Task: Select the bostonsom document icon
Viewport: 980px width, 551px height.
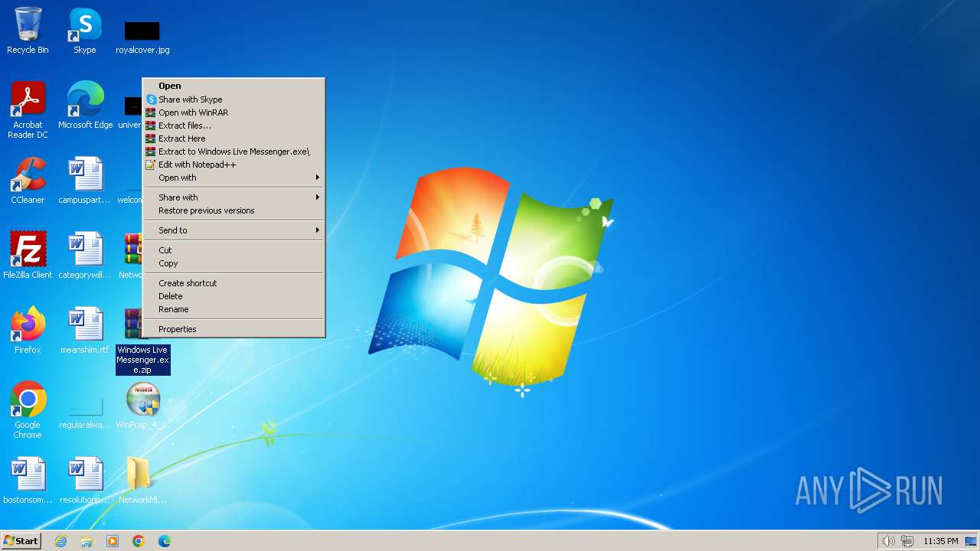Action: coord(28,481)
